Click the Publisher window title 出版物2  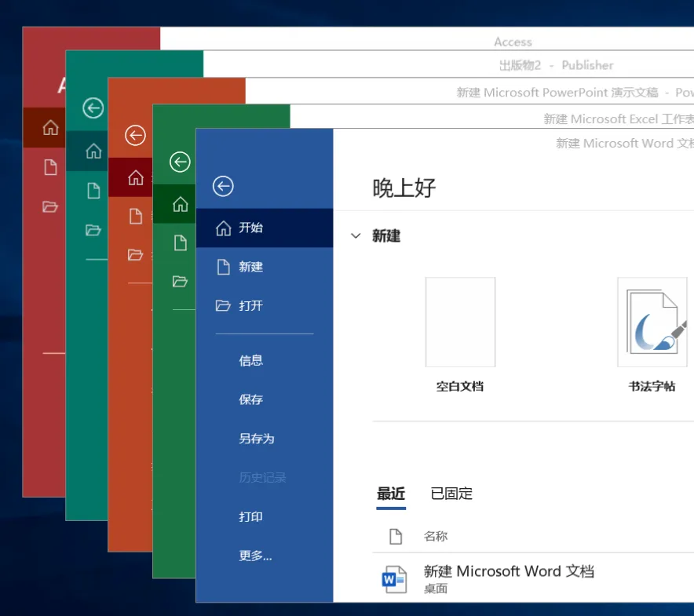520,65
